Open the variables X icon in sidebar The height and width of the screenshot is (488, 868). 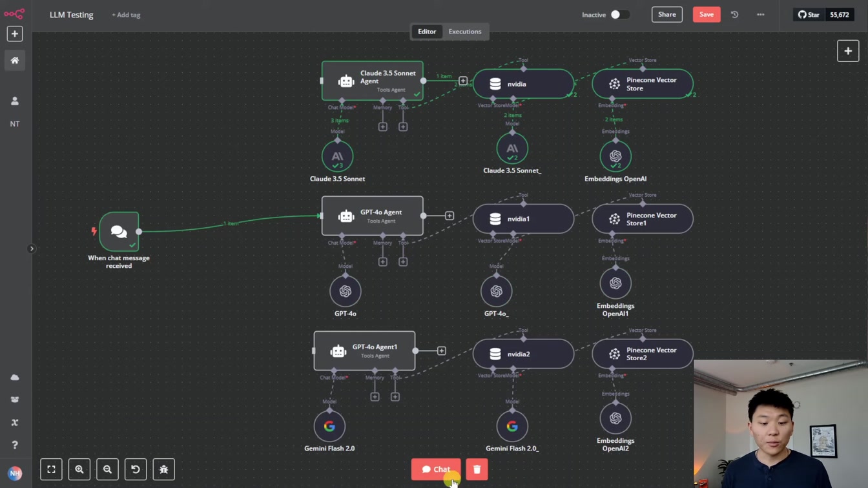(14, 422)
